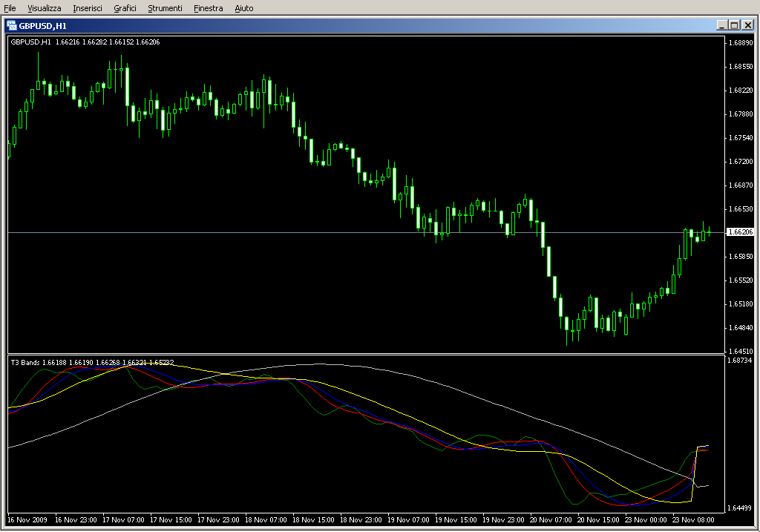Open the Inserisci menu
760x532 pixels.
coord(88,8)
